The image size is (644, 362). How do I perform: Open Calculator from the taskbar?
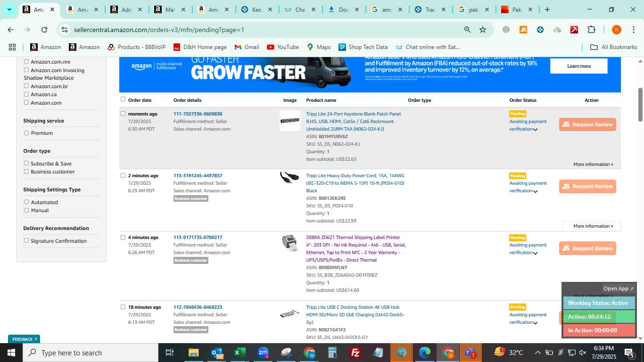point(332,353)
